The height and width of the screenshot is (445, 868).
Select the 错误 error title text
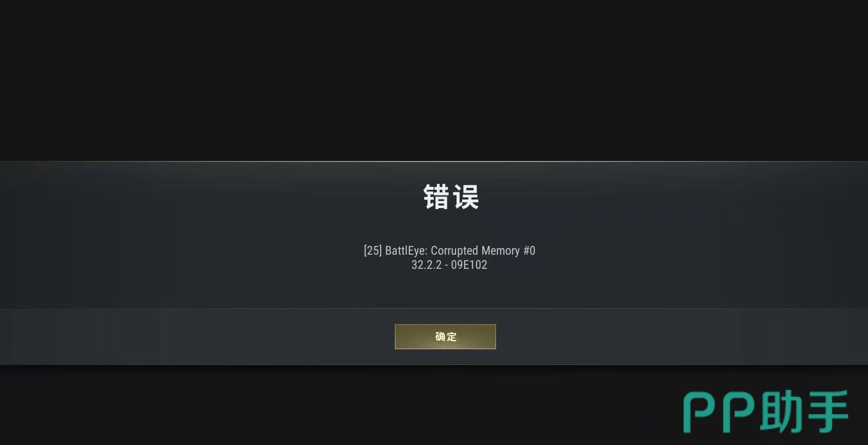[x=451, y=197]
